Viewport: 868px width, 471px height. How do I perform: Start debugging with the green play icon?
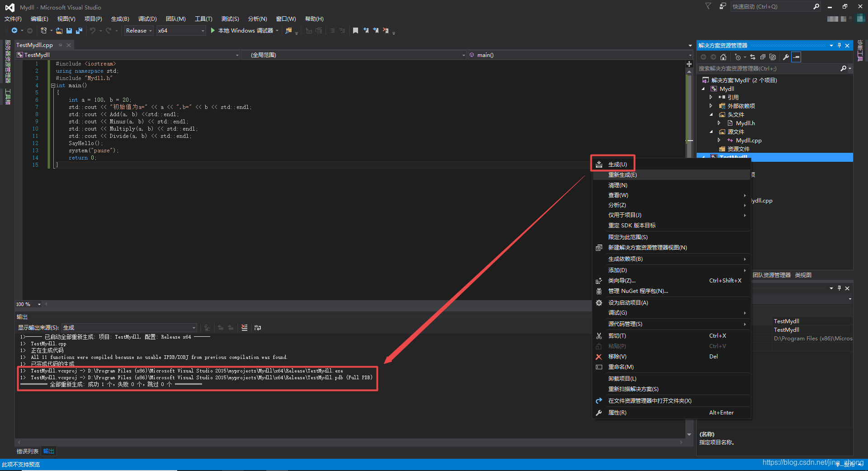coord(212,30)
